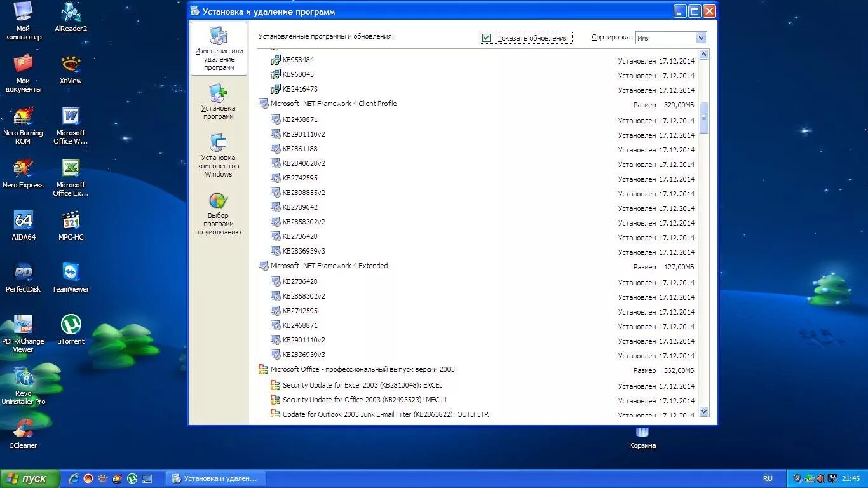Screen dimensions: 868x488
Task: Click the program list scrollbar down arrow
Action: [x=703, y=412]
